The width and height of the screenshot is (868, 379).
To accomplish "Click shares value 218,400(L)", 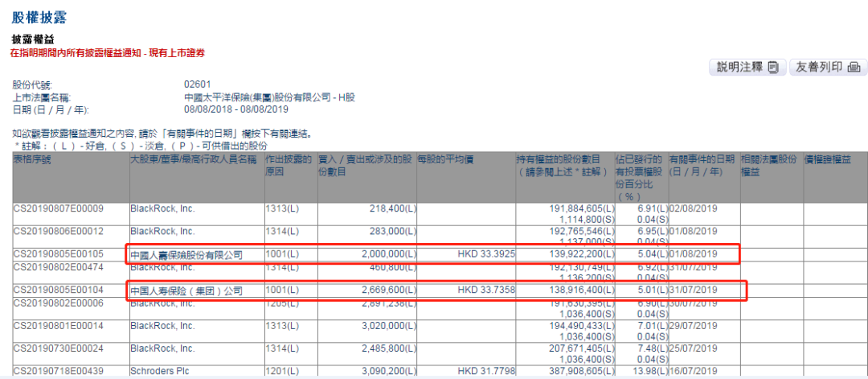I will tap(393, 209).
